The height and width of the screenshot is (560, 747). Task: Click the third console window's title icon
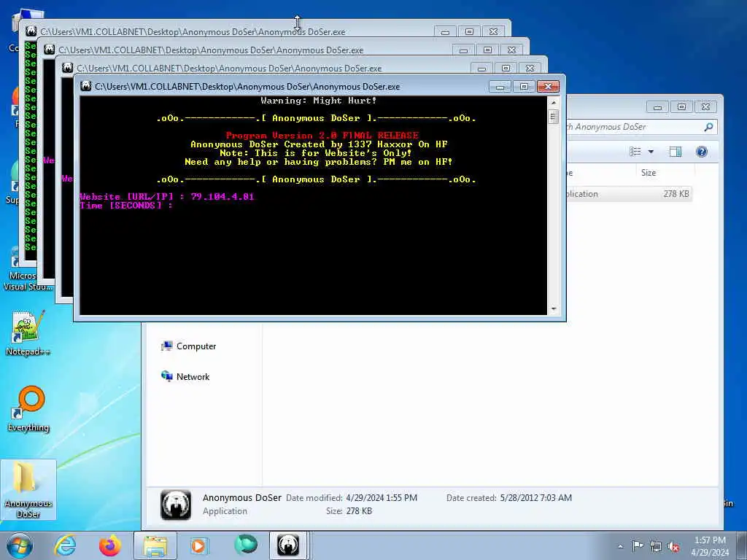tap(68, 68)
